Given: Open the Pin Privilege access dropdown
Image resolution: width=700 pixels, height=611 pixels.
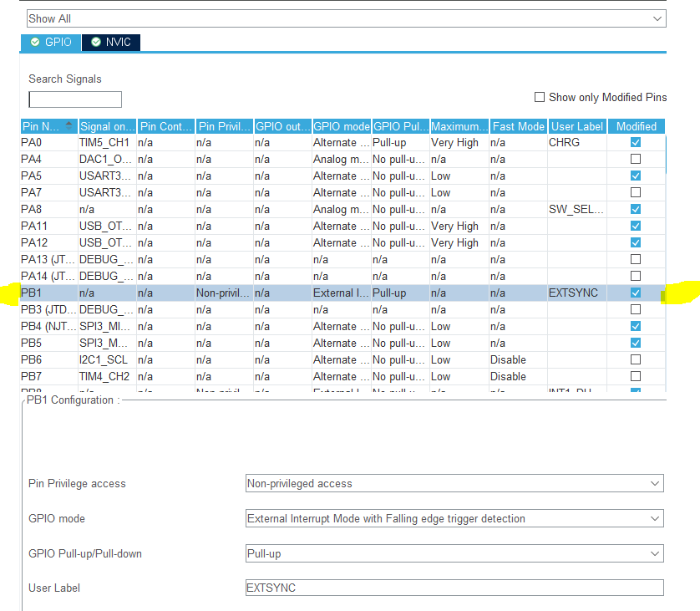Looking at the screenshot, I should [x=454, y=483].
